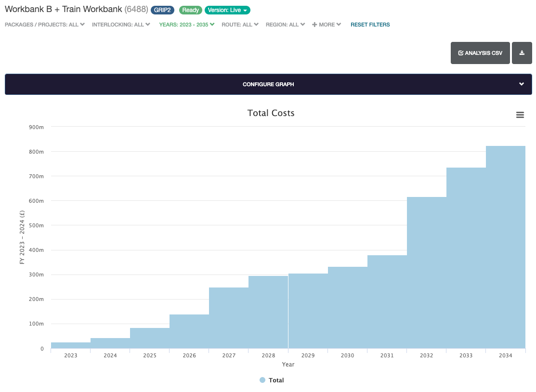Open the Years 2023 - 2035 filter

186,25
